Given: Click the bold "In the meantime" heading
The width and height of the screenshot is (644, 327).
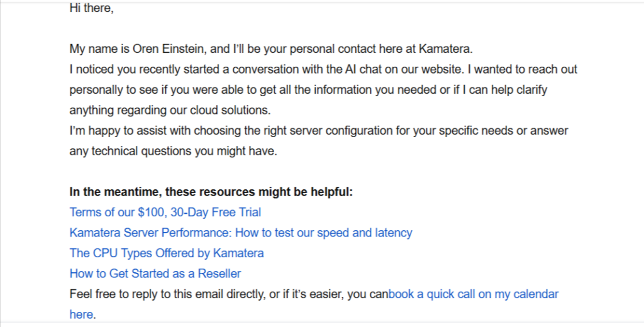Looking at the screenshot, I should [x=211, y=192].
